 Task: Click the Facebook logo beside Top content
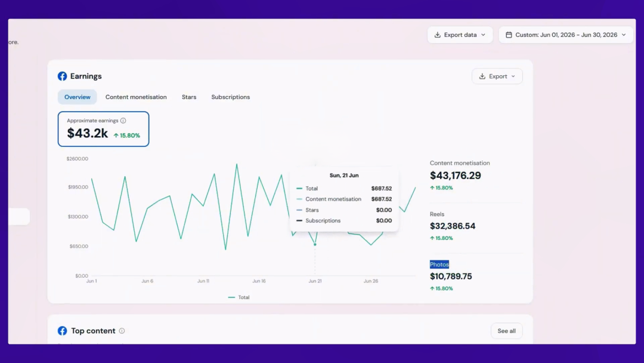click(62, 331)
